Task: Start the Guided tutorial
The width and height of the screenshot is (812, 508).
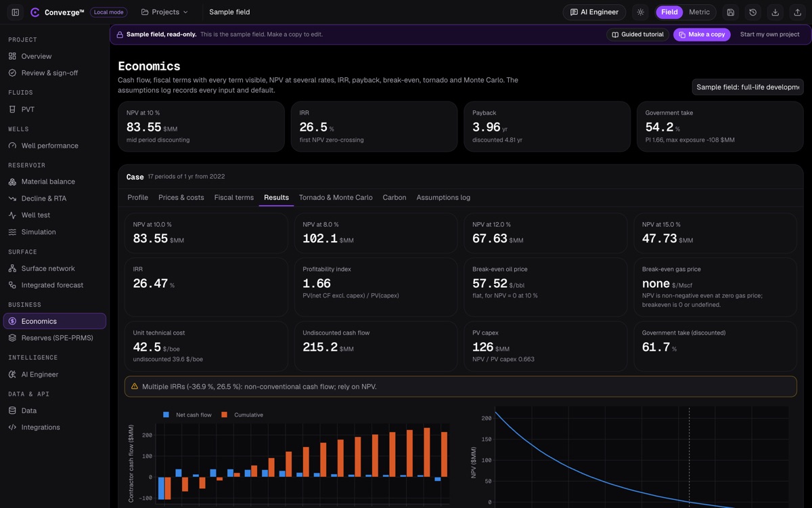Action: coord(638,35)
